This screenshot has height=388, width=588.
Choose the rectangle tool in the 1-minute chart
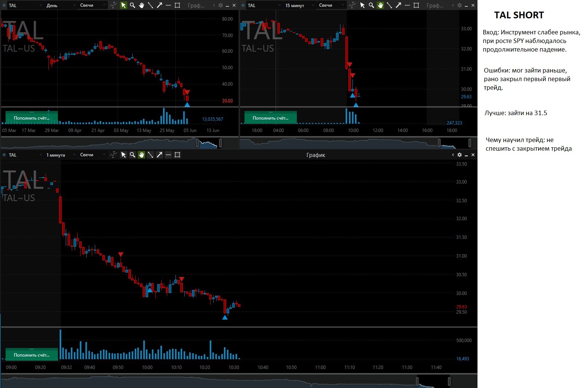[177, 155]
